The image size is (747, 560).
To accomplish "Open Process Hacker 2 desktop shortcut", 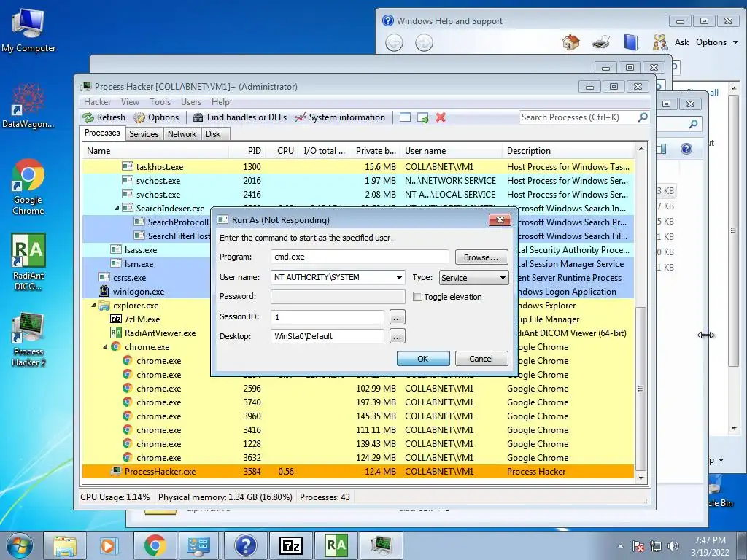I will (x=28, y=340).
